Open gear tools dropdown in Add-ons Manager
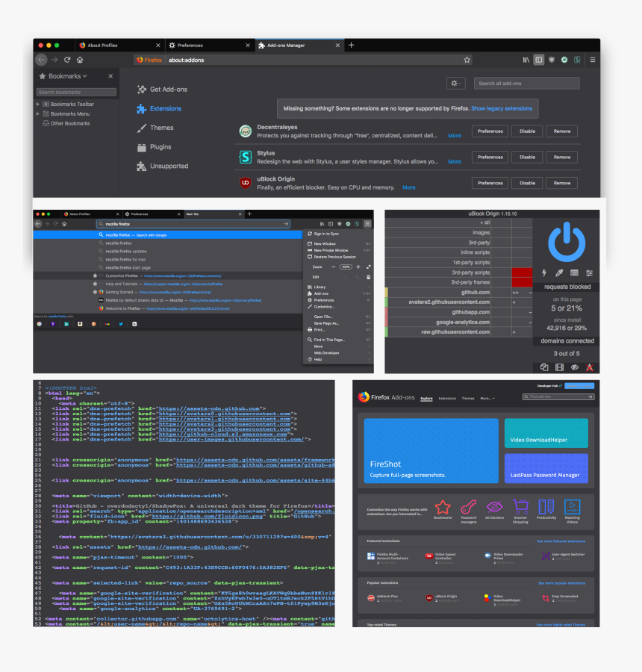Screen dimensions: 642x672 pyautogui.click(x=455, y=83)
